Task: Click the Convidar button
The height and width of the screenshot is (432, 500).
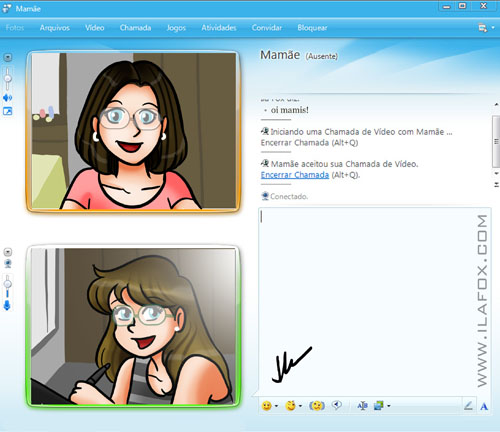Action: (x=267, y=28)
